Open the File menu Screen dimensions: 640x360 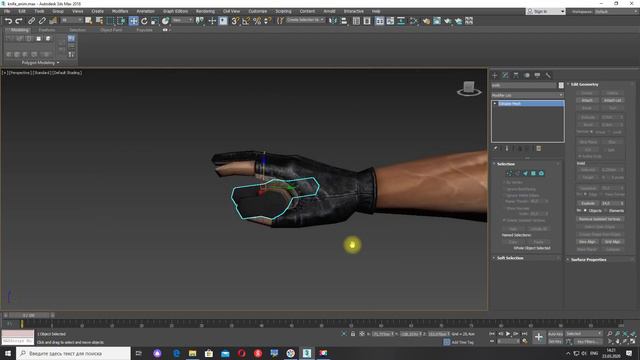(x=7, y=11)
